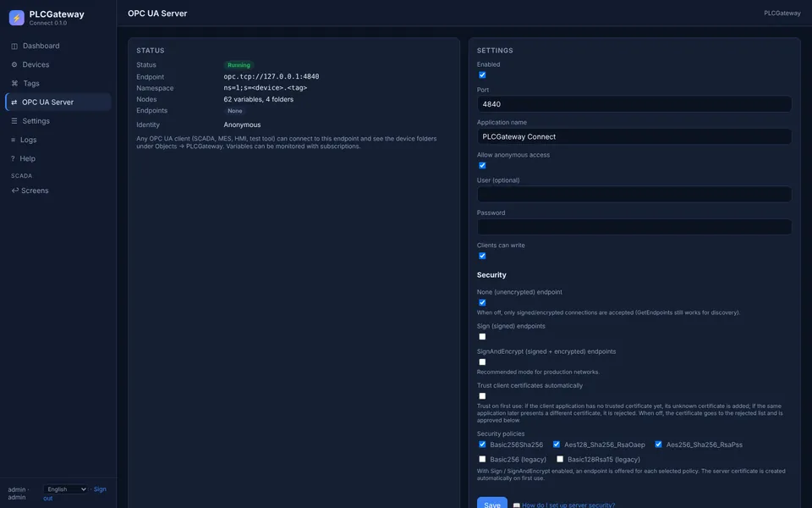This screenshot has width=812, height=508.
Task: Click the PLCGateway label at top right
Action: 782,14
